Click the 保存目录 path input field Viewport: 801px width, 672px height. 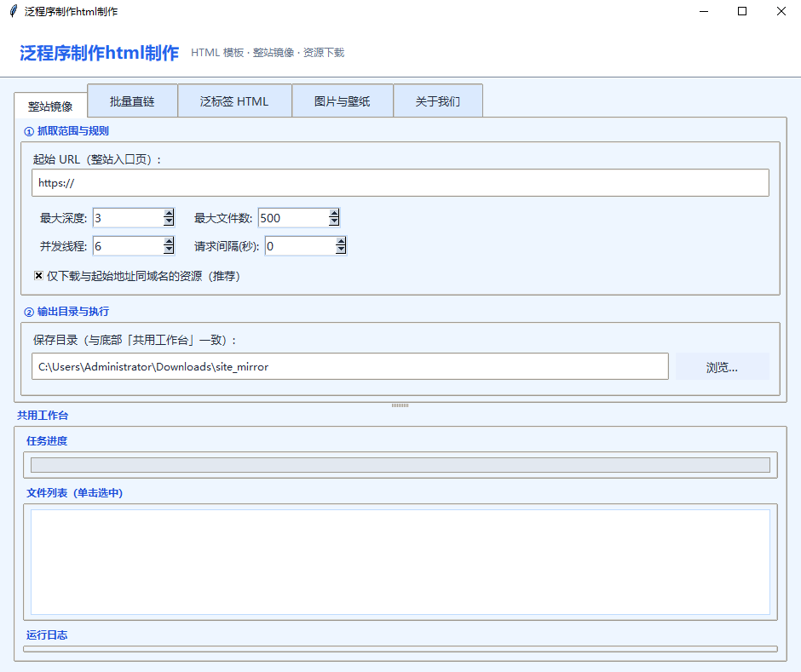tap(349, 367)
